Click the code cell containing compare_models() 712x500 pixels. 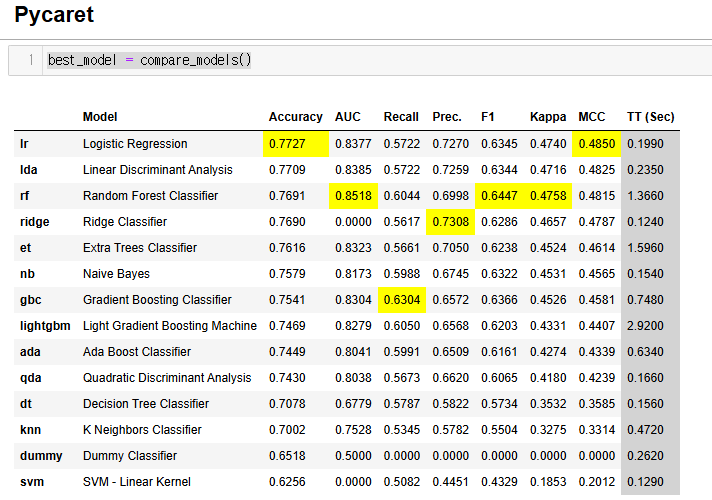tap(360, 60)
